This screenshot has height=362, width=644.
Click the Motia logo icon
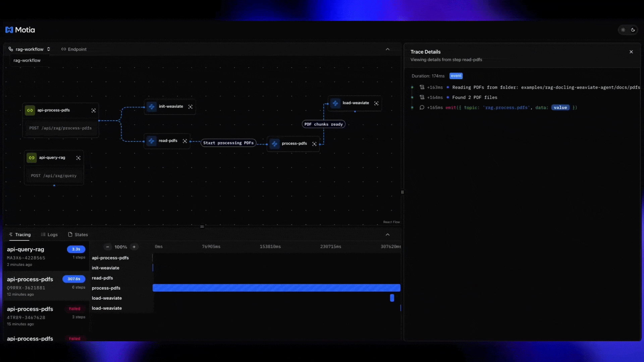click(x=9, y=29)
